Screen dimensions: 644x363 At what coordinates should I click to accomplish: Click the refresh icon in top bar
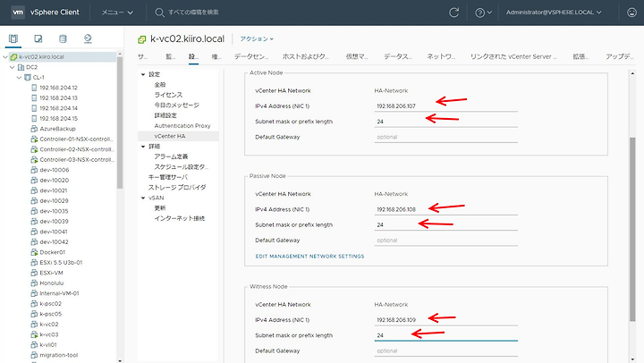[453, 13]
